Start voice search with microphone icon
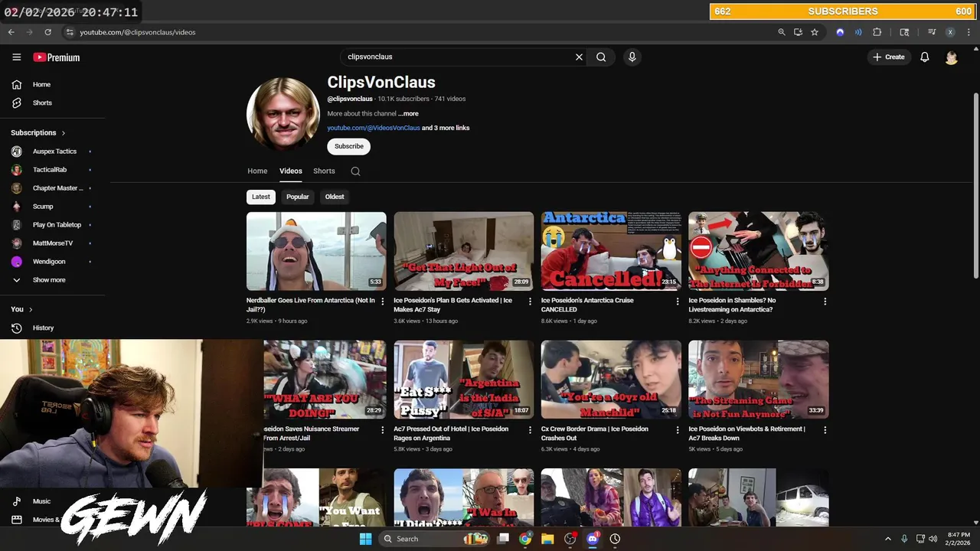Viewport: 980px width, 551px height. click(x=632, y=57)
